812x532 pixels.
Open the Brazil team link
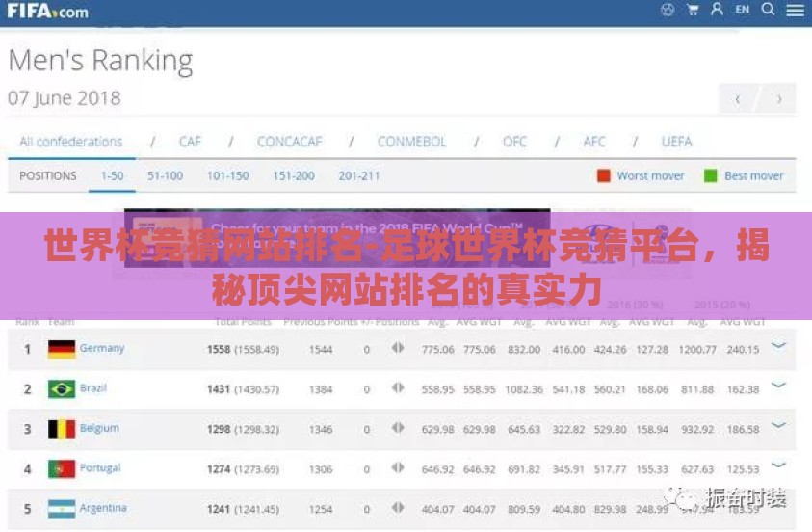point(93,388)
